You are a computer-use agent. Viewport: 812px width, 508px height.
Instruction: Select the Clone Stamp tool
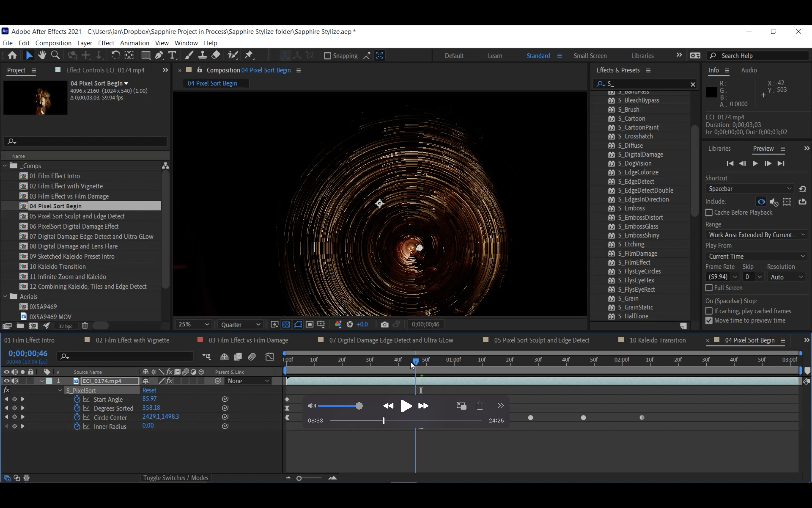pyautogui.click(x=202, y=55)
